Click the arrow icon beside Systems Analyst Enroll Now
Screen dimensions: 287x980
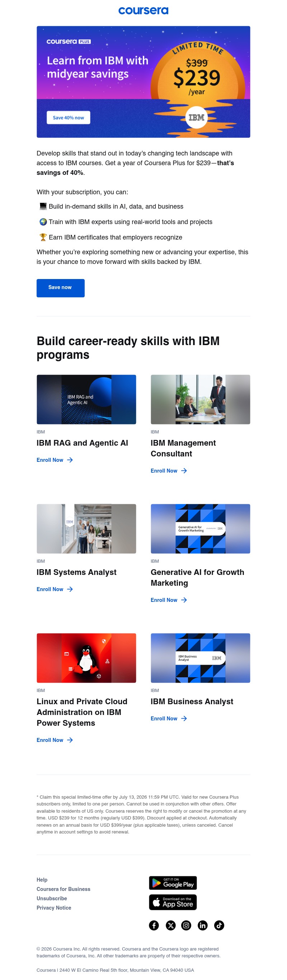pyautogui.click(x=70, y=589)
